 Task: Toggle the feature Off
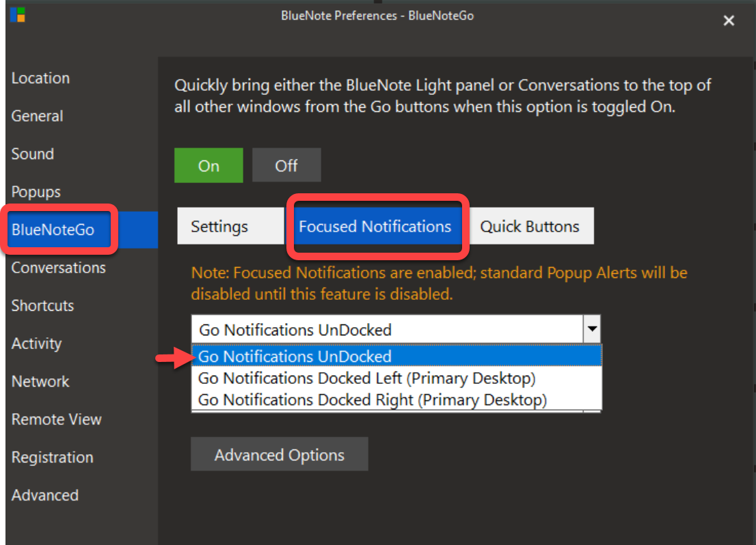[x=286, y=165]
